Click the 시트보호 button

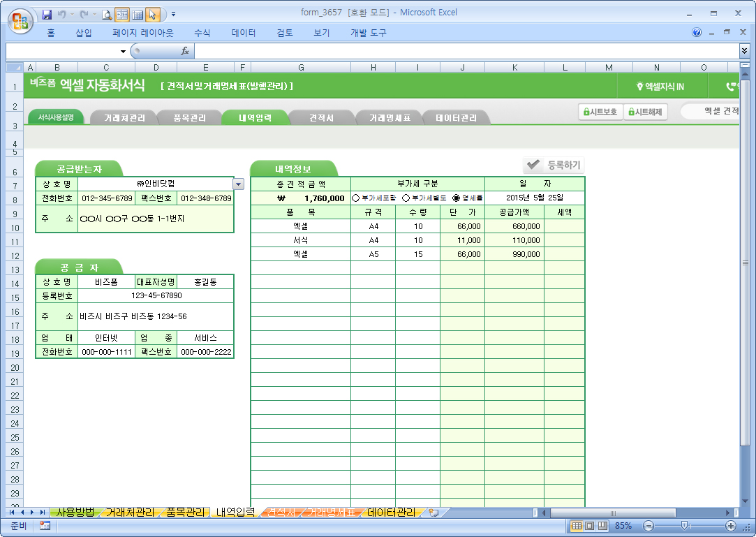(x=600, y=112)
